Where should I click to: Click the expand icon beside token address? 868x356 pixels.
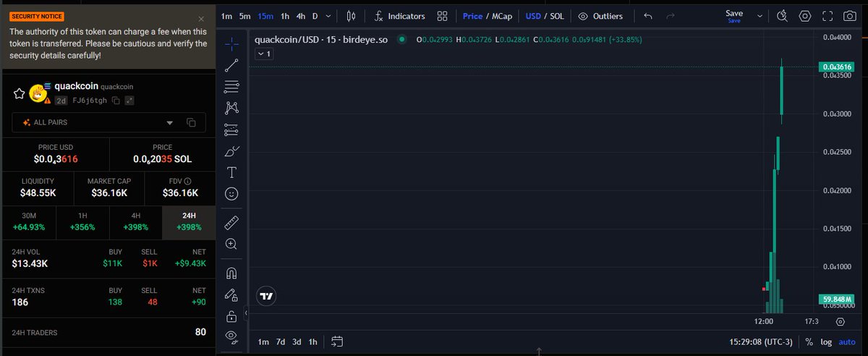[129, 101]
